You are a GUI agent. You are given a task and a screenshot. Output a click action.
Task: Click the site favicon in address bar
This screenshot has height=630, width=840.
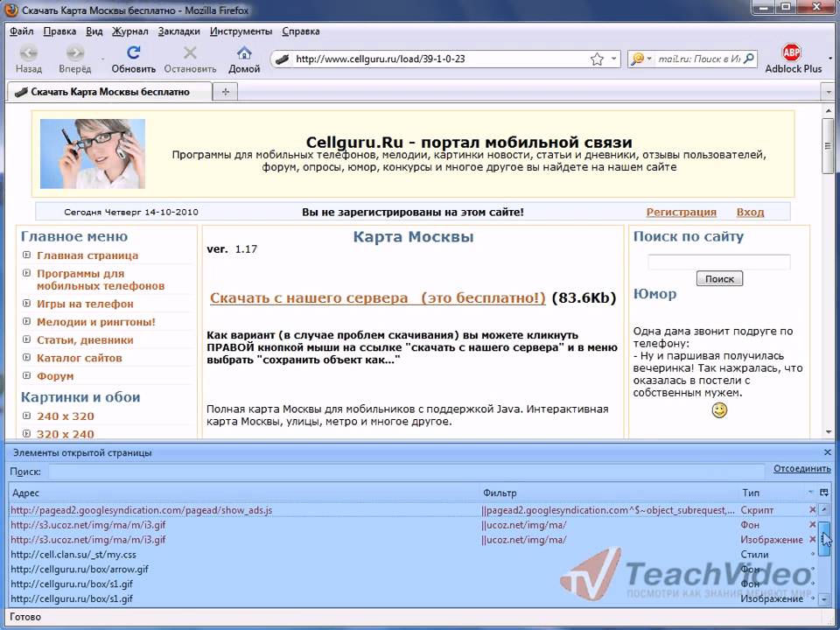282,59
